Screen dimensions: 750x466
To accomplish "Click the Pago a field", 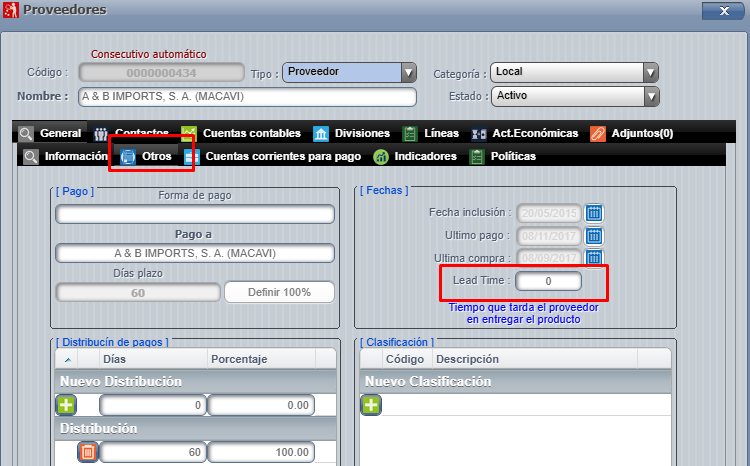I will point(195,253).
